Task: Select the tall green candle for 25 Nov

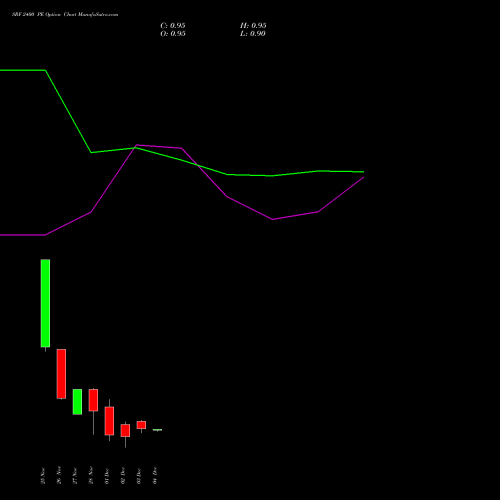Action: pos(45,303)
